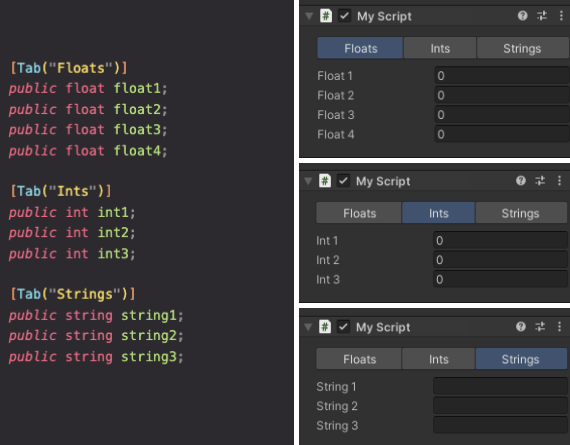Open three-dot menu of bottom My Script component
This screenshot has width=570, height=445.
click(x=559, y=326)
